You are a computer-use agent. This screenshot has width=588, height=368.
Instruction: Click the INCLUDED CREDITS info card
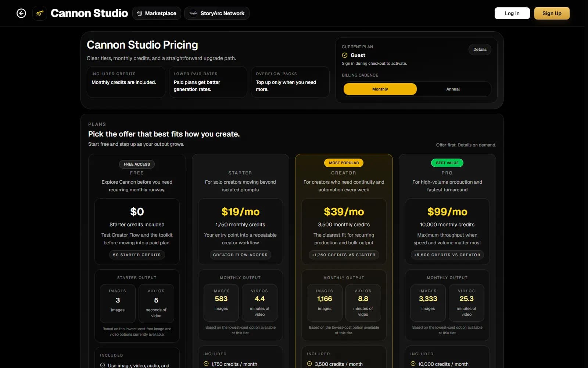(126, 82)
